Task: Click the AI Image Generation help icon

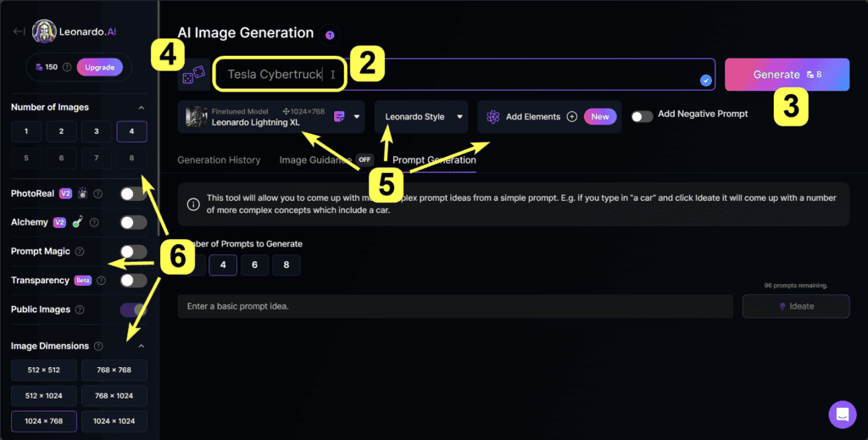Action: coord(330,35)
